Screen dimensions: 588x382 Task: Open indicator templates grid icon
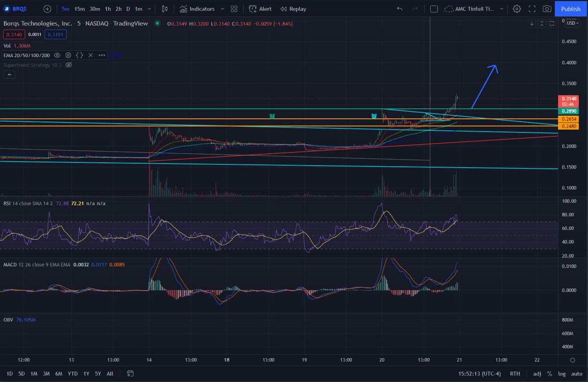234,9
